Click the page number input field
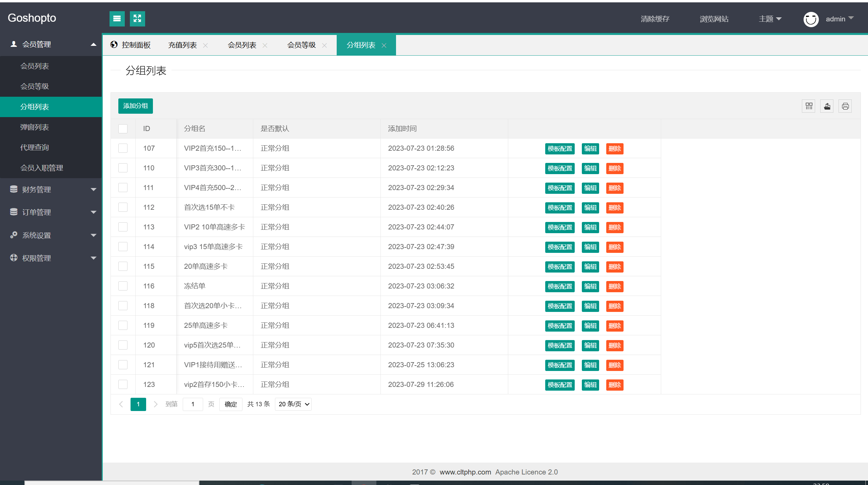 pyautogui.click(x=193, y=404)
